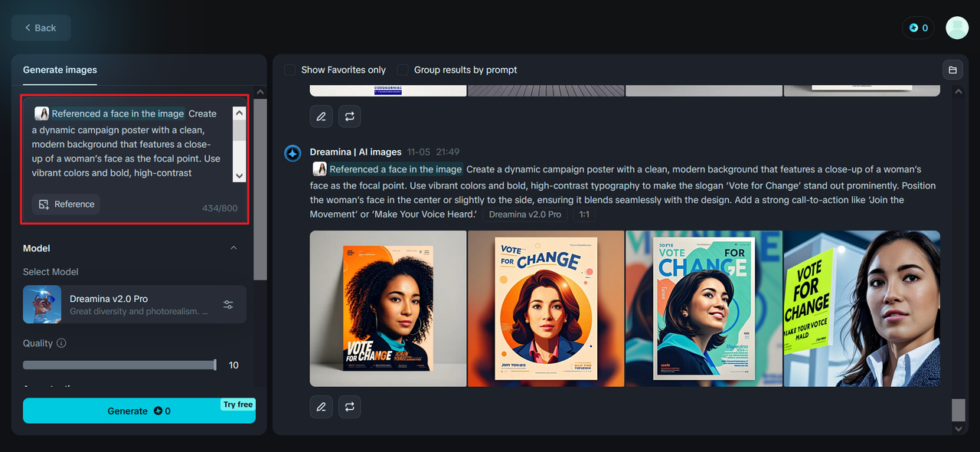
Task: Click the Dreamina AI images star avatar
Action: pyautogui.click(x=292, y=153)
